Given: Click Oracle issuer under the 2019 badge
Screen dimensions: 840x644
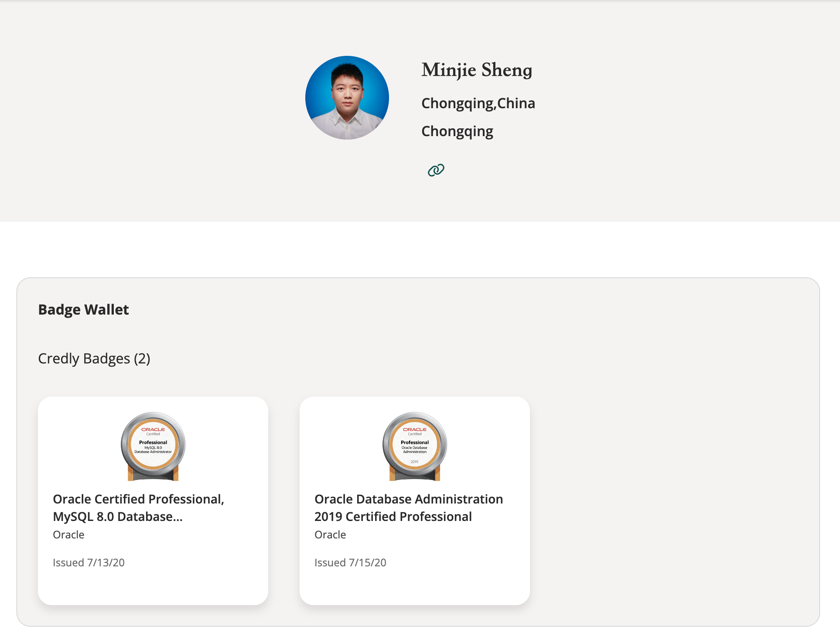Looking at the screenshot, I should click(x=330, y=534).
